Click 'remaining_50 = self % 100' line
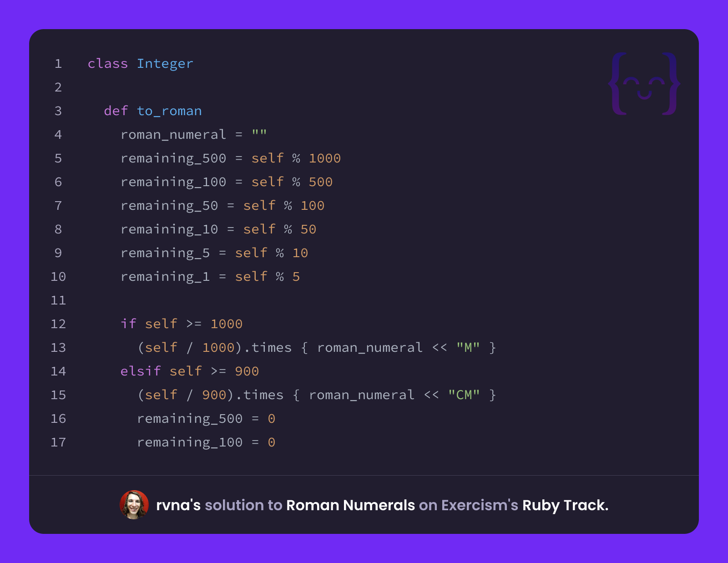Image resolution: width=728 pixels, height=563 pixels. pyautogui.click(x=222, y=206)
